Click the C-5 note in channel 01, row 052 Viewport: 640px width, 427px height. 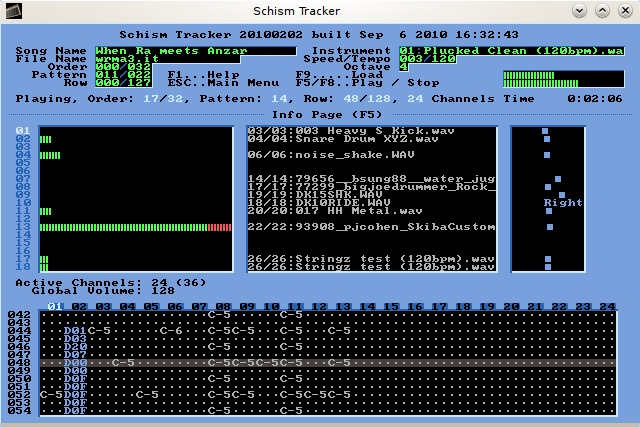coord(51,395)
